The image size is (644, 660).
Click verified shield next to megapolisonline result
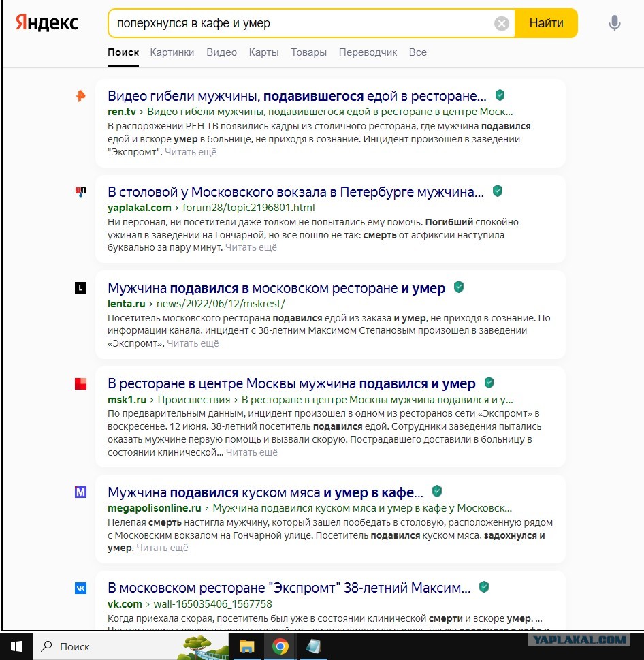pyautogui.click(x=437, y=491)
